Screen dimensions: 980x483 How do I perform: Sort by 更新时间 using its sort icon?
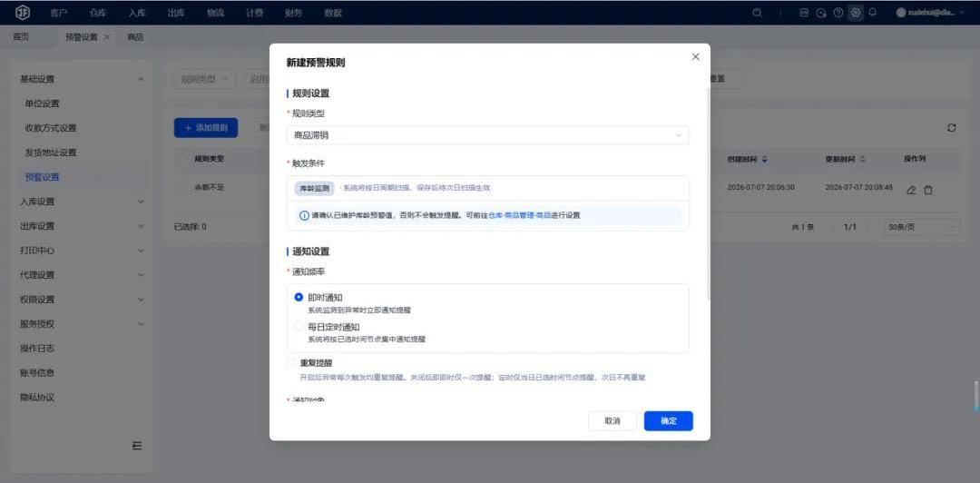coord(863,160)
